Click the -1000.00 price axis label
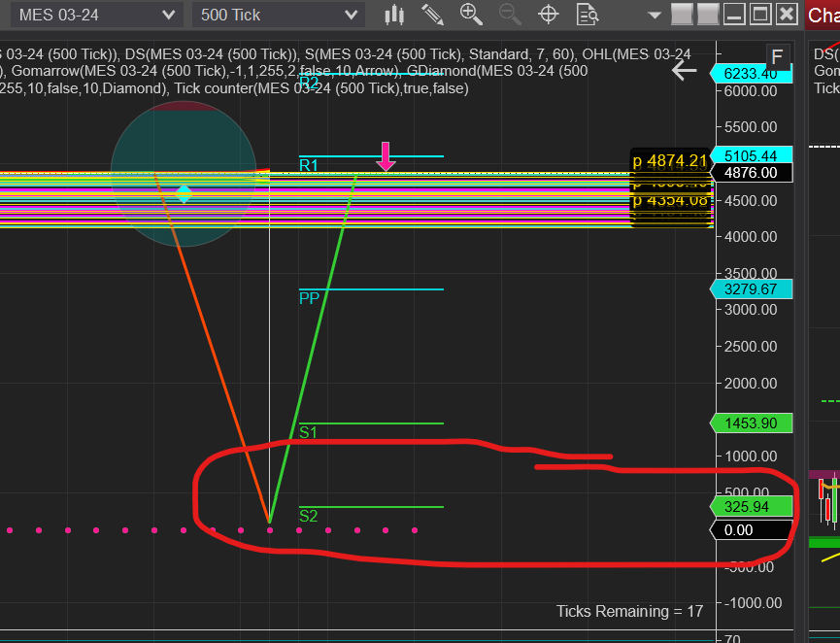The width and height of the screenshot is (840, 643). click(x=753, y=603)
